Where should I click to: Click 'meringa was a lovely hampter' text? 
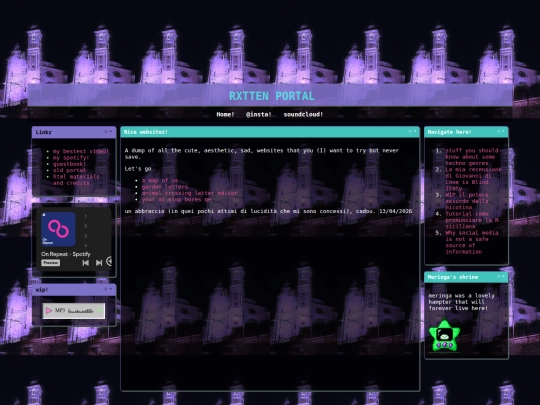tap(461, 302)
